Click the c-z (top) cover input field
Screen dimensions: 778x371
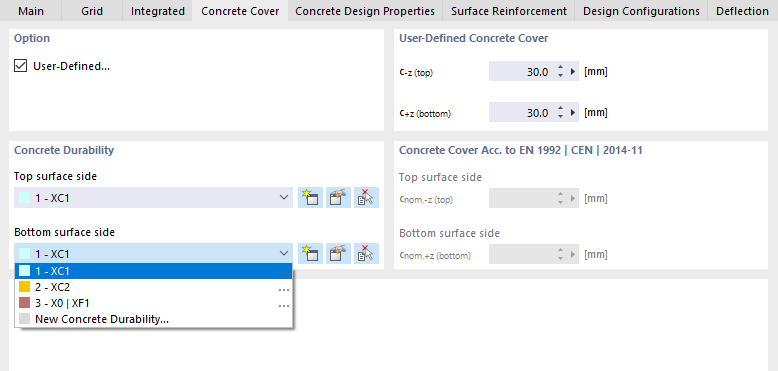tap(521, 72)
